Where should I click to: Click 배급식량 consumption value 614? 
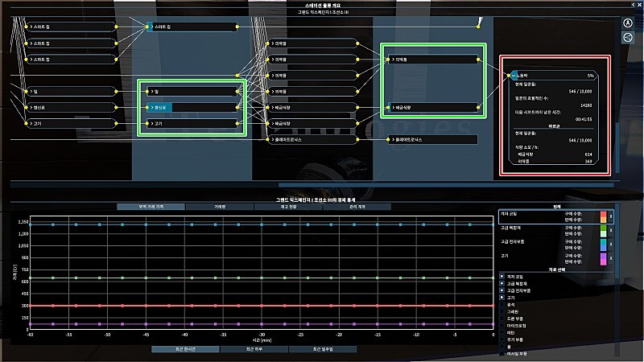(x=588, y=154)
